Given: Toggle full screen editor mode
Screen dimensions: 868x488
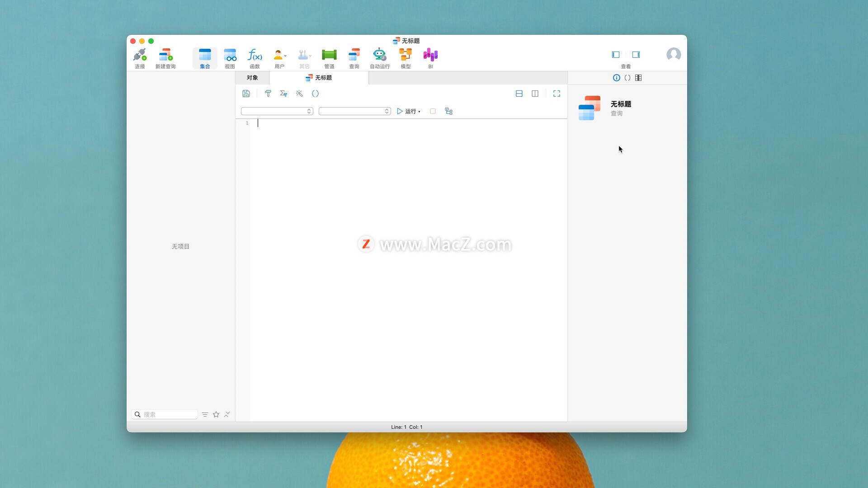Looking at the screenshot, I should 557,94.
